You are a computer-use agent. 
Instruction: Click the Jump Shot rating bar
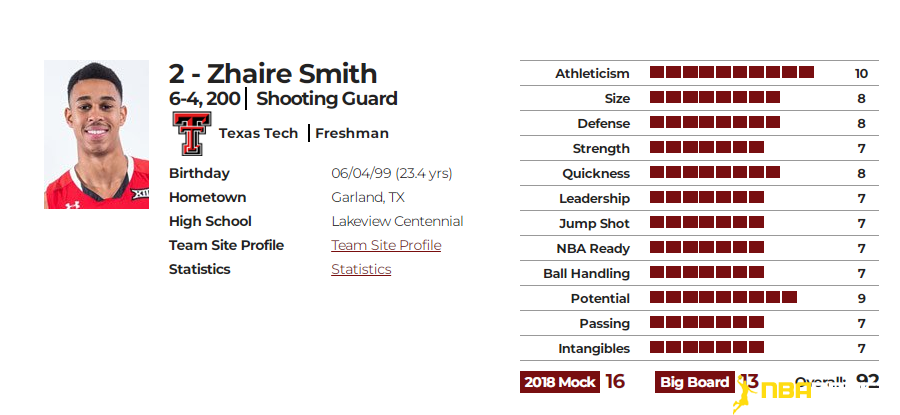pyautogui.click(x=707, y=222)
